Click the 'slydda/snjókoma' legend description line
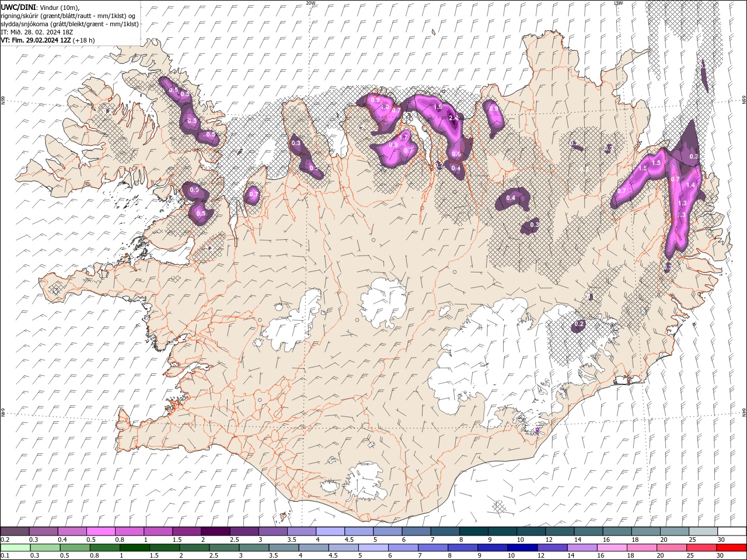This screenshot has width=747, height=560. [x=70, y=24]
